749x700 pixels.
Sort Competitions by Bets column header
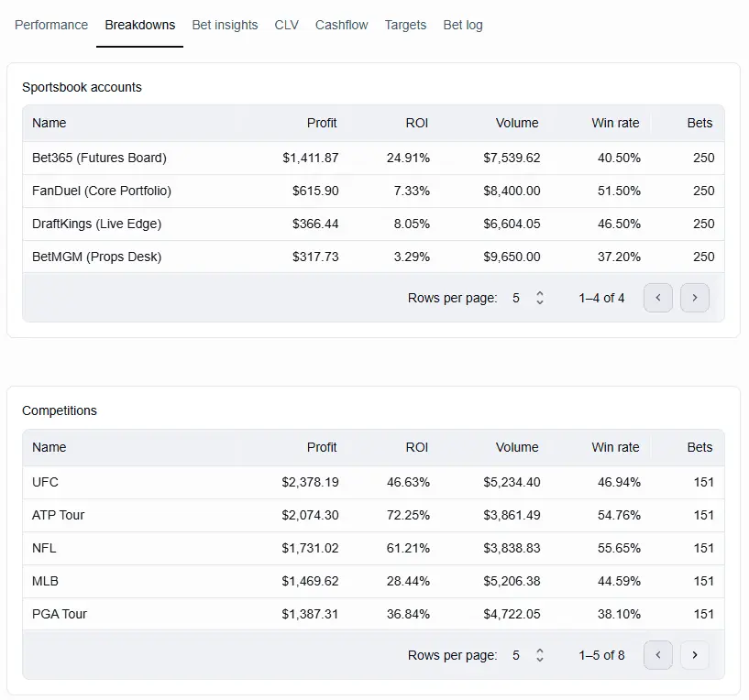click(x=699, y=447)
